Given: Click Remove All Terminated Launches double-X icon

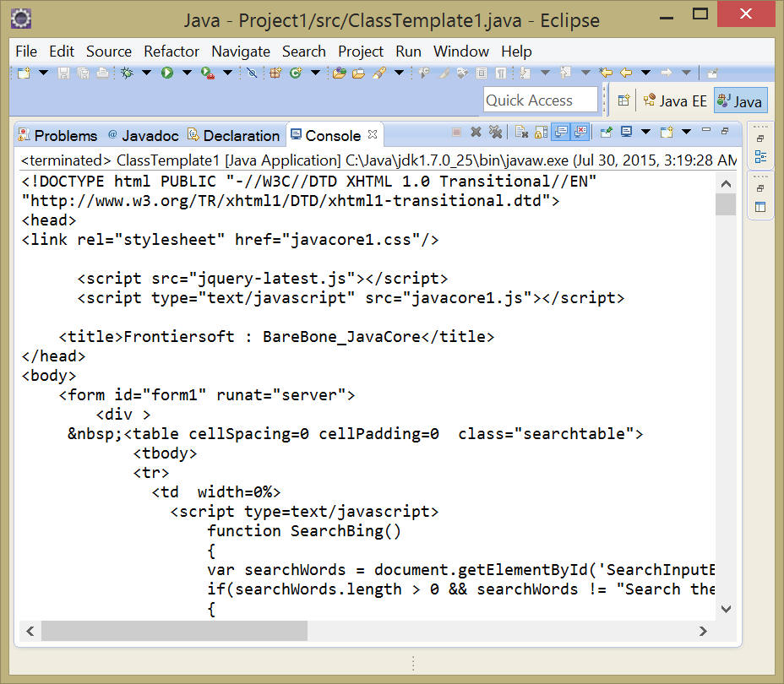Looking at the screenshot, I should (495, 132).
